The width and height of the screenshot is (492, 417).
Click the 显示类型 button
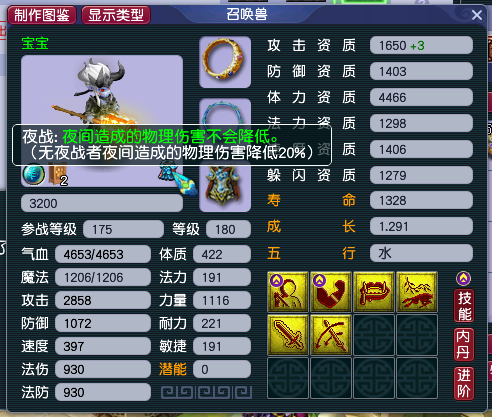(116, 15)
